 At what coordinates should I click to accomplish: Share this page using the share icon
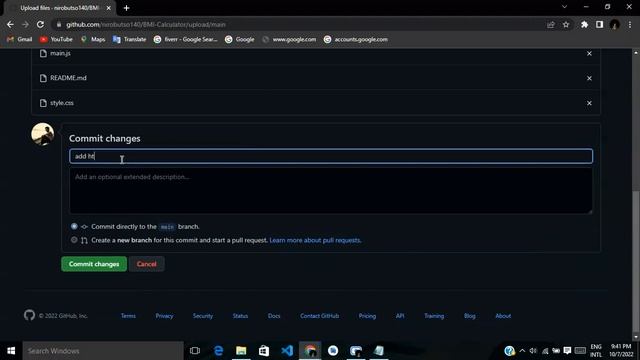coord(551,24)
